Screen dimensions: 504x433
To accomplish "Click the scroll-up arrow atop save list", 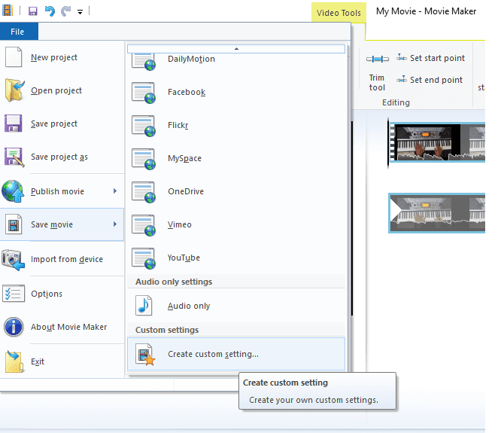I will coord(236,49).
